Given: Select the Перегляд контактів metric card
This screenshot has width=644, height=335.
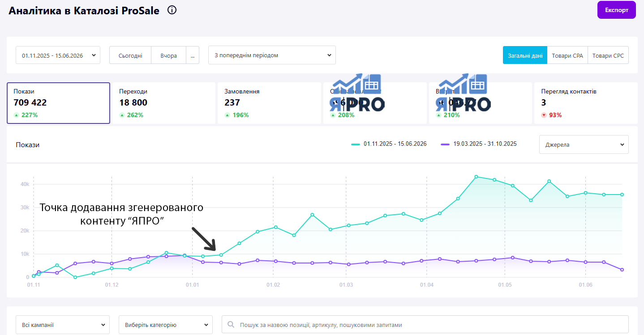Looking at the screenshot, I should 586,103.
